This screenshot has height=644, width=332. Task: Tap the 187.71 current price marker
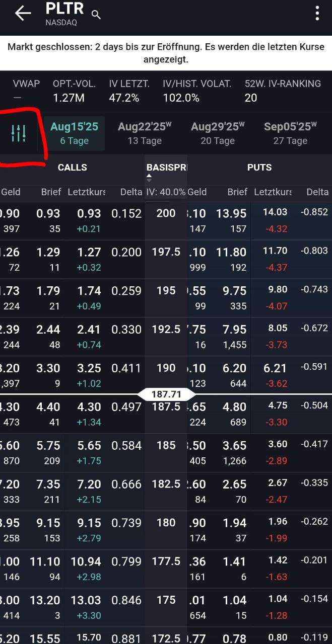point(166,394)
